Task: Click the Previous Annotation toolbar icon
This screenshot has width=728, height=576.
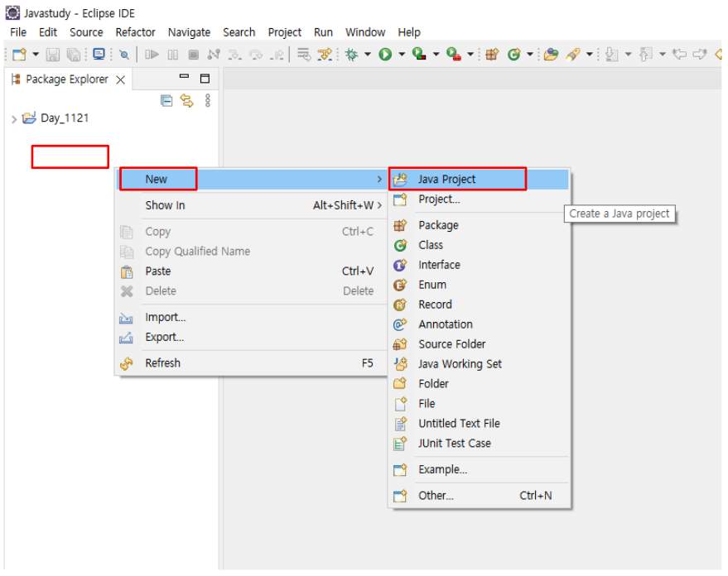Action: (x=646, y=55)
